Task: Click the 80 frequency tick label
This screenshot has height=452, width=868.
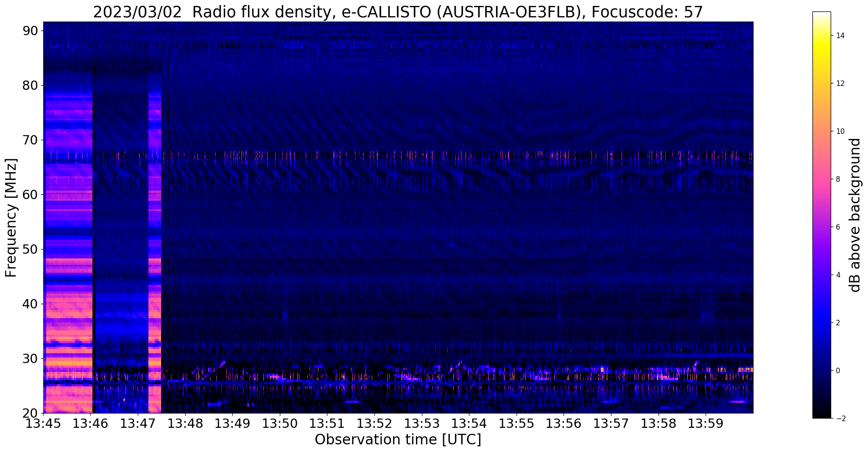Action: click(30, 86)
